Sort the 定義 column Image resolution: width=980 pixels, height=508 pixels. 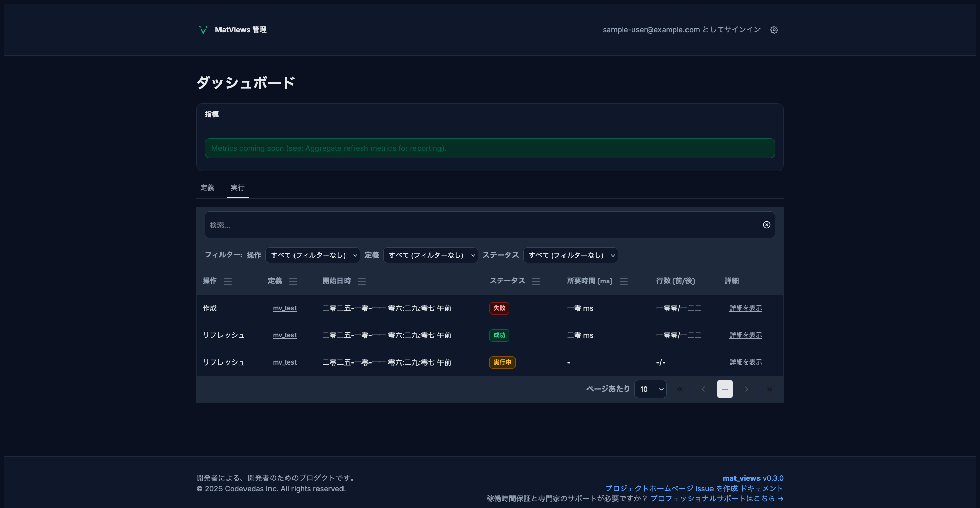click(x=293, y=281)
